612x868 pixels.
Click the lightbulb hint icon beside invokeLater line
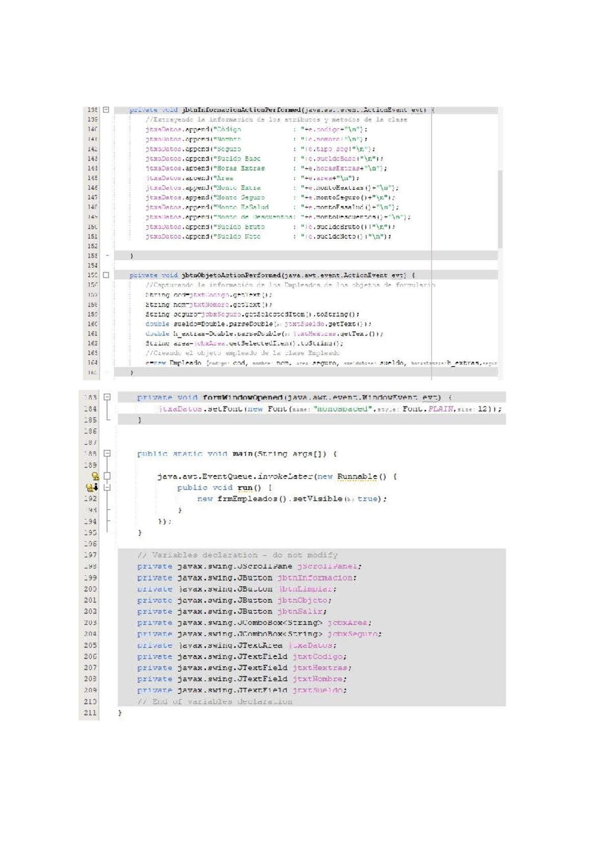[95, 476]
